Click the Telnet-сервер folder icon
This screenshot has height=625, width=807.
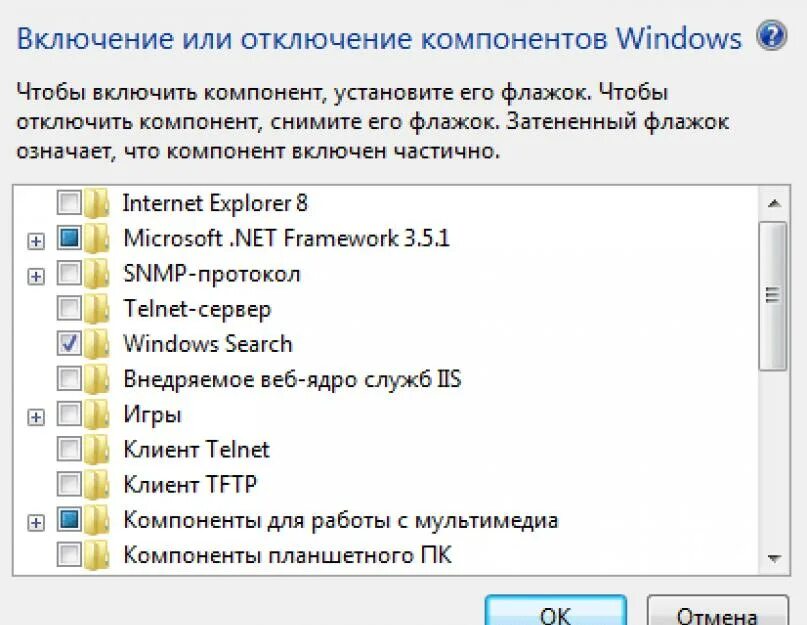[96, 308]
